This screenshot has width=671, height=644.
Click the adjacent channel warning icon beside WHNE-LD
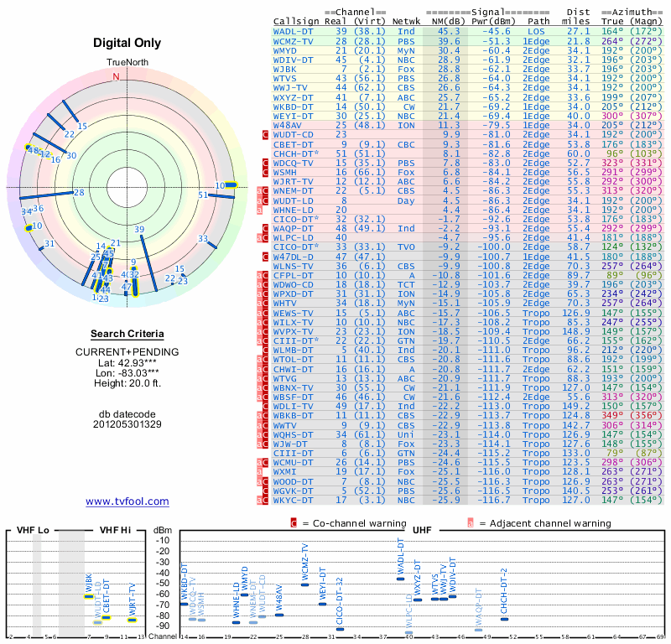[259, 210]
